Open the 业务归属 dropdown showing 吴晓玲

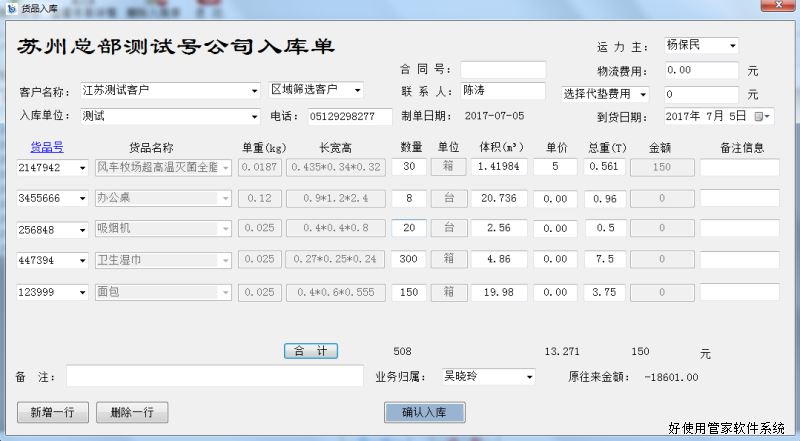pos(528,377)
